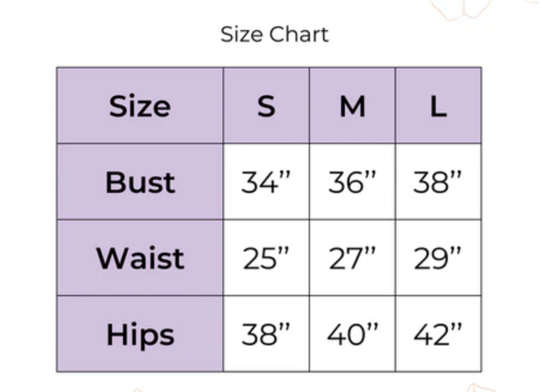Select the small hips 38" cell
This screenshot has width=542, height=392.
[267, 334]
